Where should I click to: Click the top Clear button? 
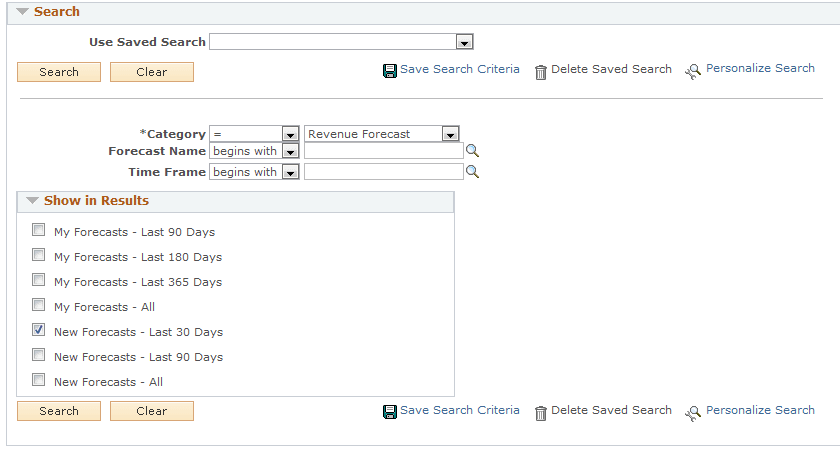click(152, 72)
